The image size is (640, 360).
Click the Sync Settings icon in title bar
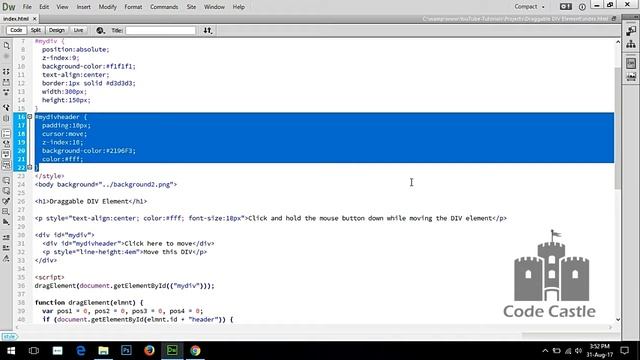(566, 7)
